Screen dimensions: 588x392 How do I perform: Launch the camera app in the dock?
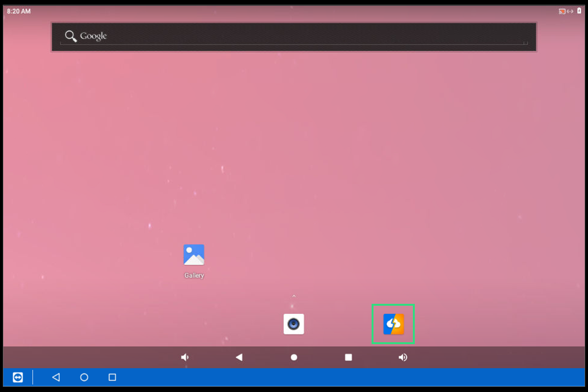[294, 324]
